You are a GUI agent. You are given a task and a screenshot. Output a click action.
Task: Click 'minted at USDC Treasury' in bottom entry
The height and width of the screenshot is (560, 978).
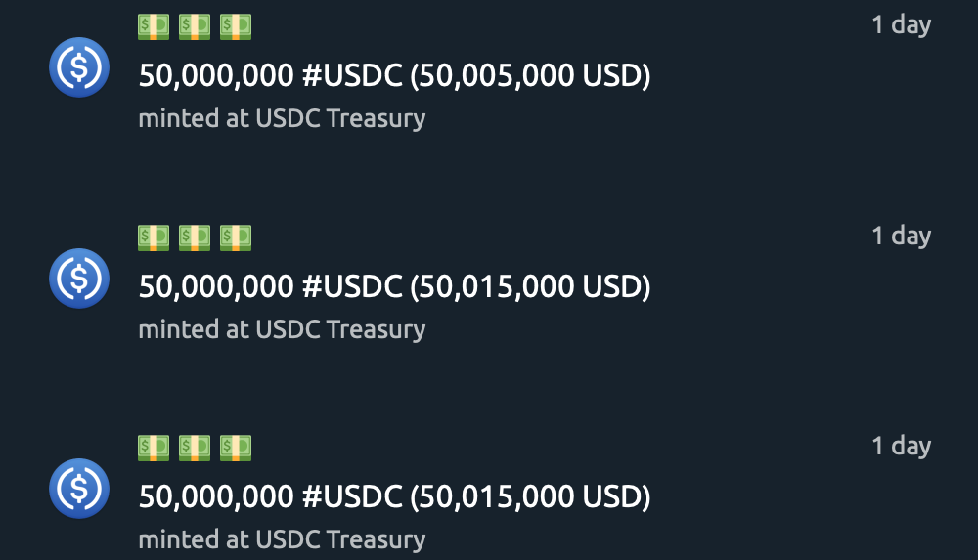pyautogui.click(x=282, y=539)
